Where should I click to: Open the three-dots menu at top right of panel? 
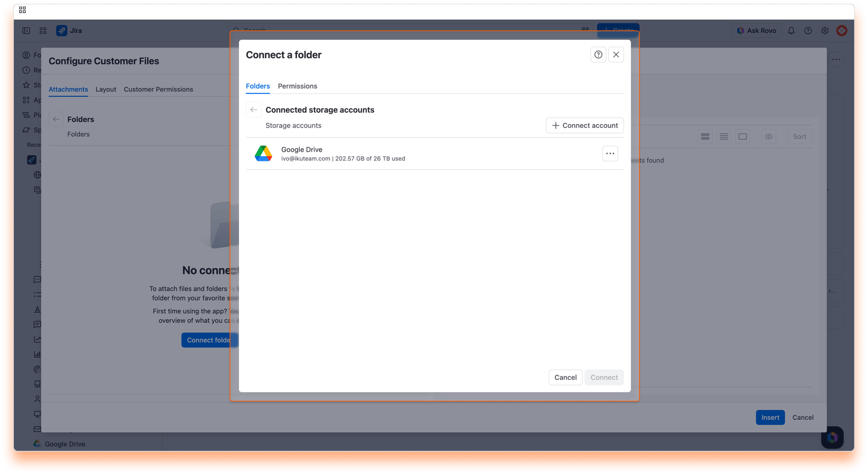point(836,59)
